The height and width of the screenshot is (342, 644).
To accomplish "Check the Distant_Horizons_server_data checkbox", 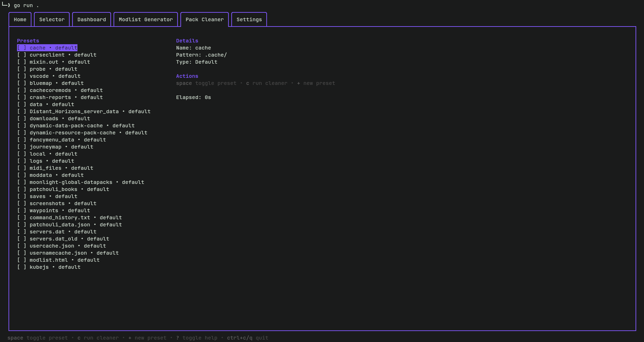I will 22,111.
